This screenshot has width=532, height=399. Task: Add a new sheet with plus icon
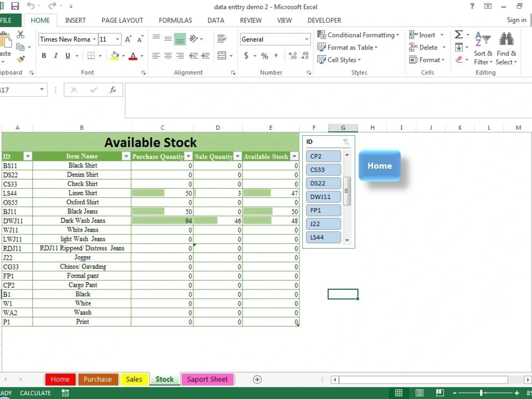tap(257, 379)
